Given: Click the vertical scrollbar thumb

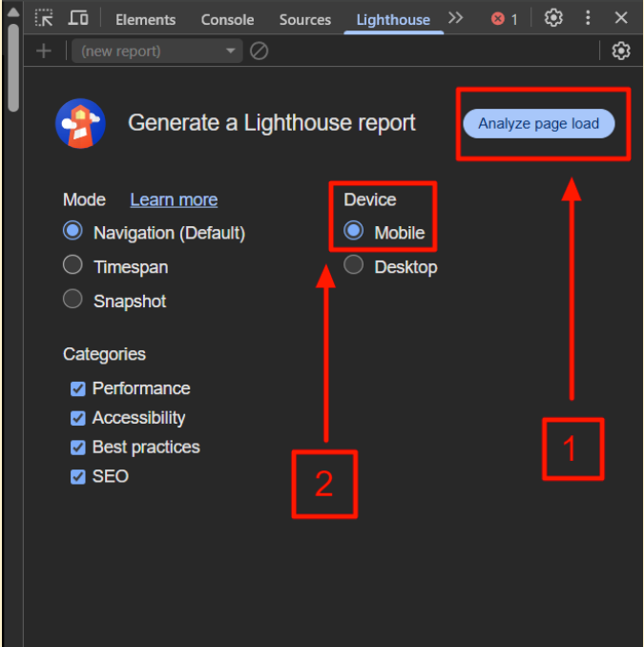Looking at the screenshot, I should click(x=13, y=68).
